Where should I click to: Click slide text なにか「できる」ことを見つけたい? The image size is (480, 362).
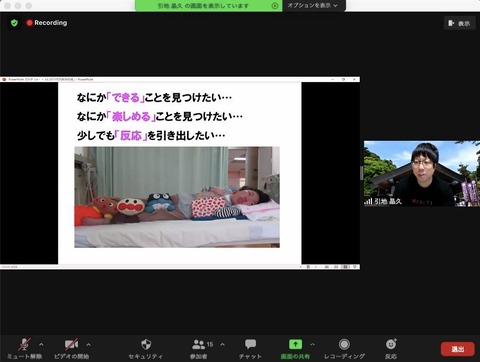point(154,98)
